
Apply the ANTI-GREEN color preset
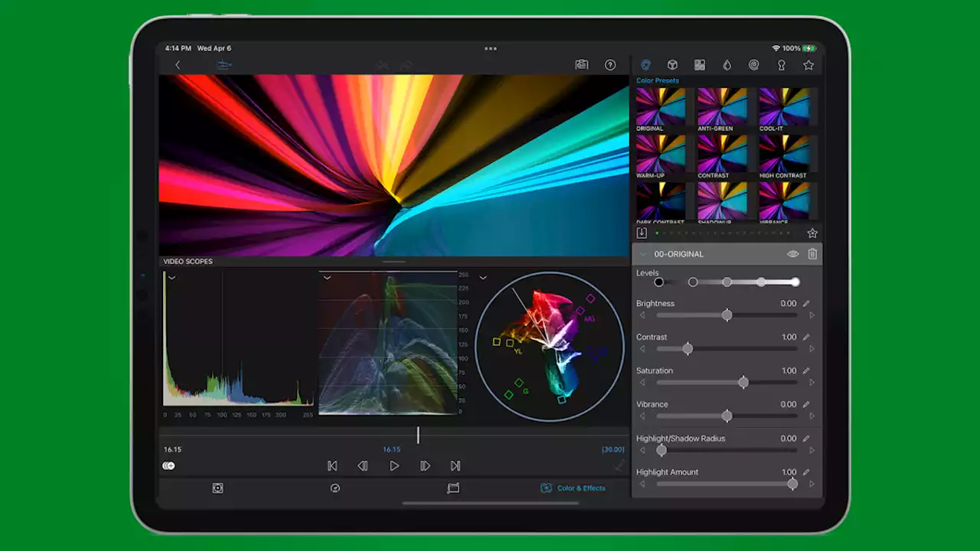click(x=723, y=109)
